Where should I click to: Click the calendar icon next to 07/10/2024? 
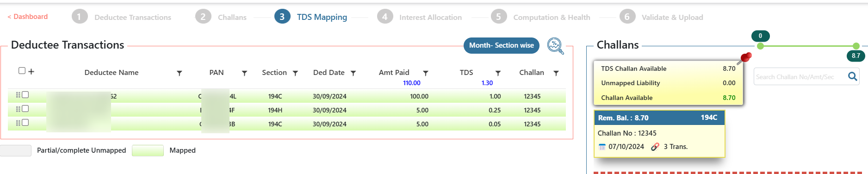coord(602,147)
